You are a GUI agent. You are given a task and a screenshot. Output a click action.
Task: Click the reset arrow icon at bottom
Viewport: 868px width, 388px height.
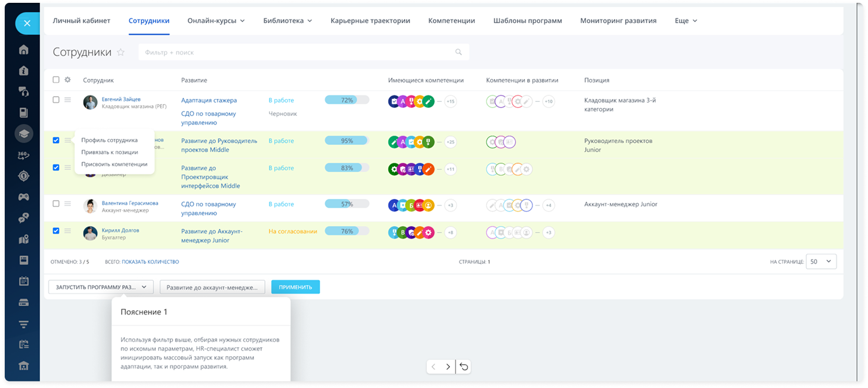pos(464,367)
